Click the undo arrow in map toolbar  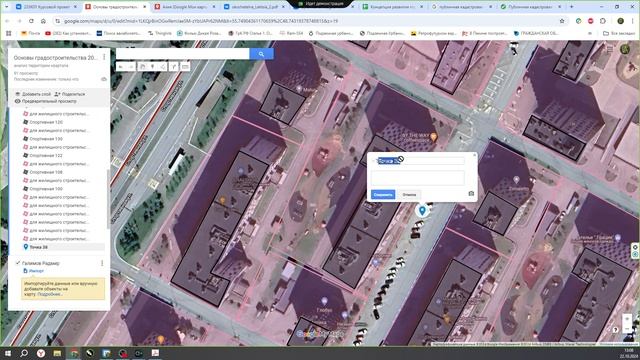121,67
